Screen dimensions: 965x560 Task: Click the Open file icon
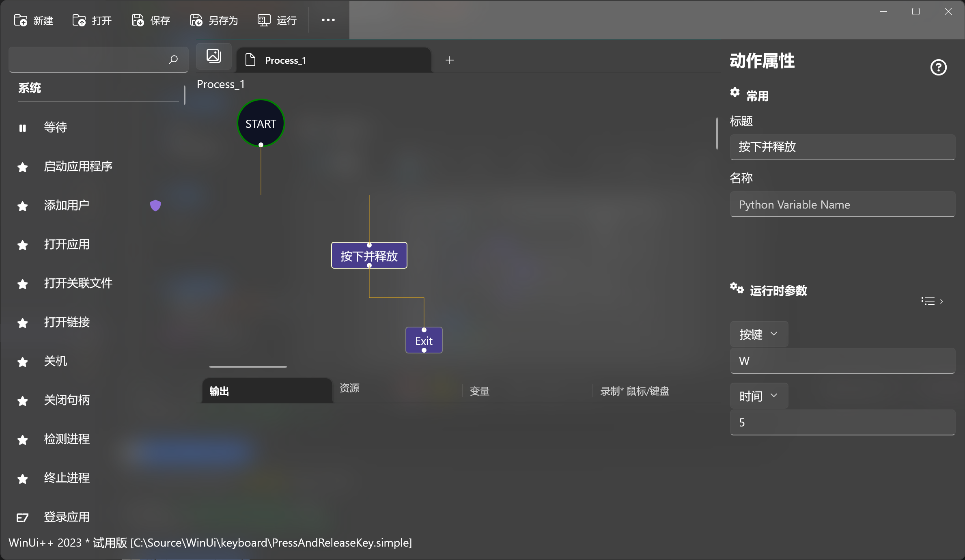[79, 20]
